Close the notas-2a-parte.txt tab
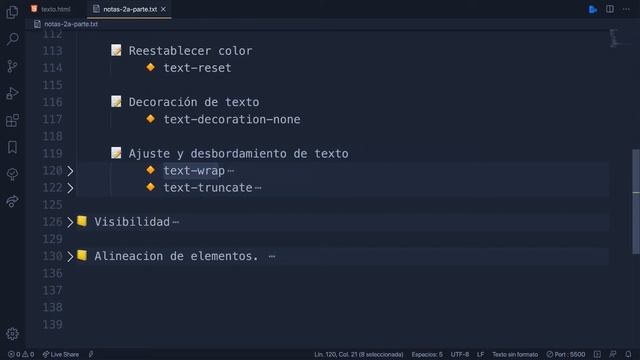Screen dimensions: 640x360 163,9
